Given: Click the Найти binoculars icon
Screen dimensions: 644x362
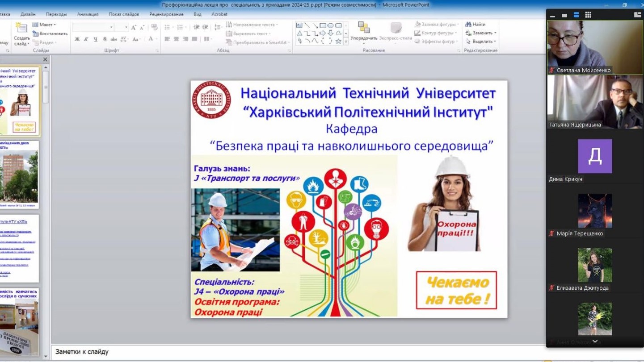Looking at the screenshot, I should click(x=468, y=25).
